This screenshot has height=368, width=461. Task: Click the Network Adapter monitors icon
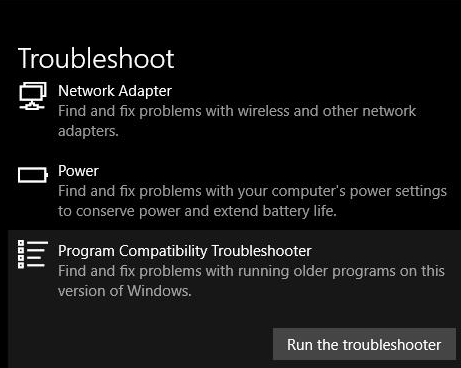33,96
